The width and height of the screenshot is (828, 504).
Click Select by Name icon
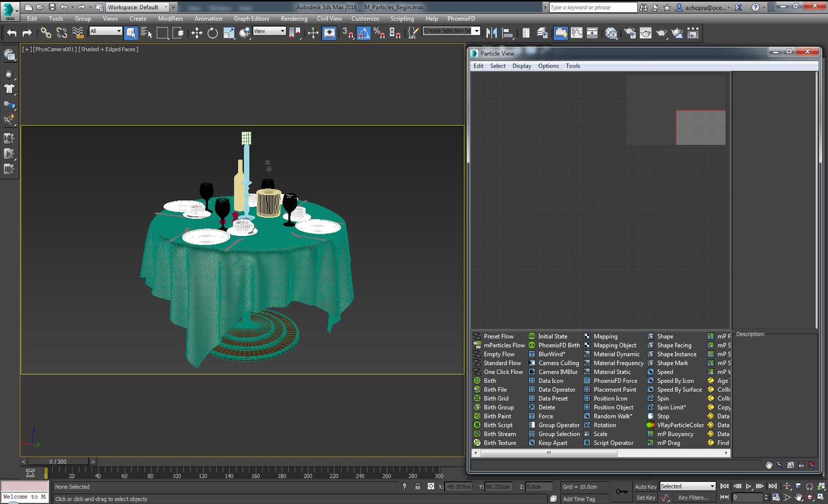click(x=146, y=33)
